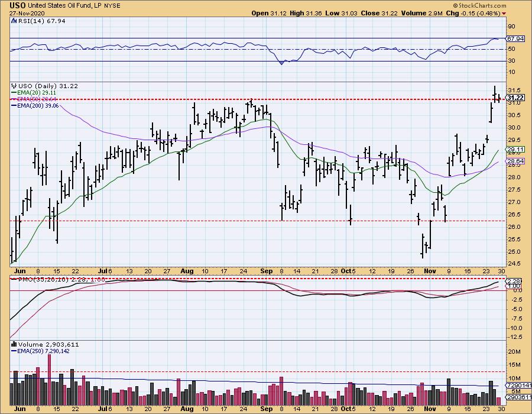Click the PMO(35,20,10) 2.28, 1.00 legend
This screenshot has width=532, height=414.
click(61, 280)
